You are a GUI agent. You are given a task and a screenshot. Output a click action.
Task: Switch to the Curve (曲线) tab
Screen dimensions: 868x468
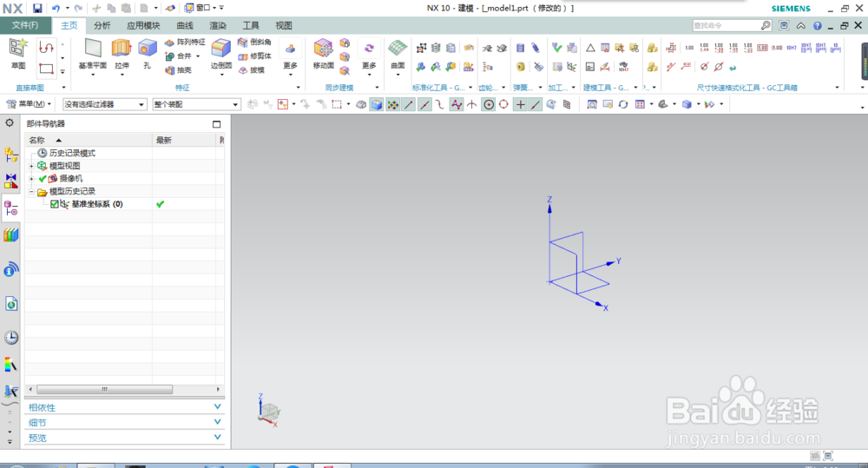click(x=185, y=25)
